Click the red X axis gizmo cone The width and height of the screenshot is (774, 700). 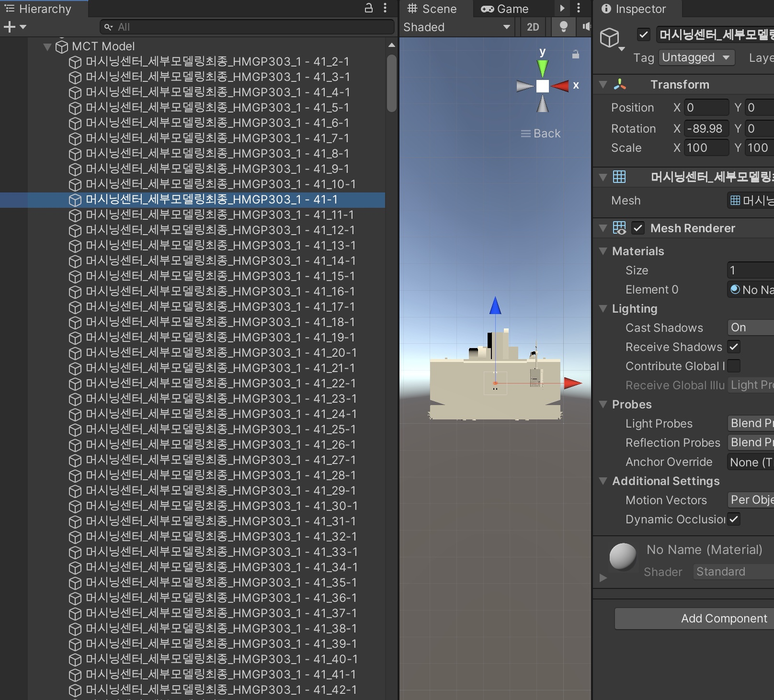[x=559, y=86]
